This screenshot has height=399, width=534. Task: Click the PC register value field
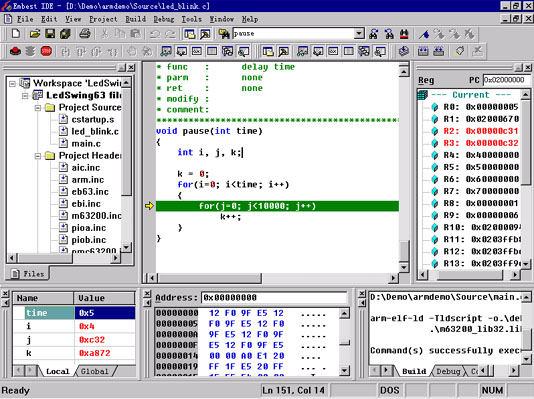coord(506,80)
